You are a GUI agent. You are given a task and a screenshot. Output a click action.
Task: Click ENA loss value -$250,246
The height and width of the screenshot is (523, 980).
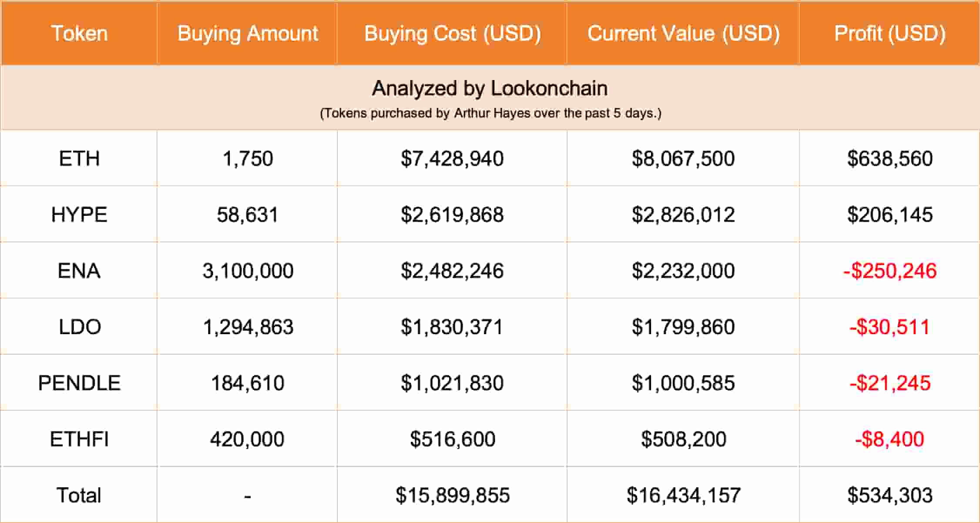(889, 271)
